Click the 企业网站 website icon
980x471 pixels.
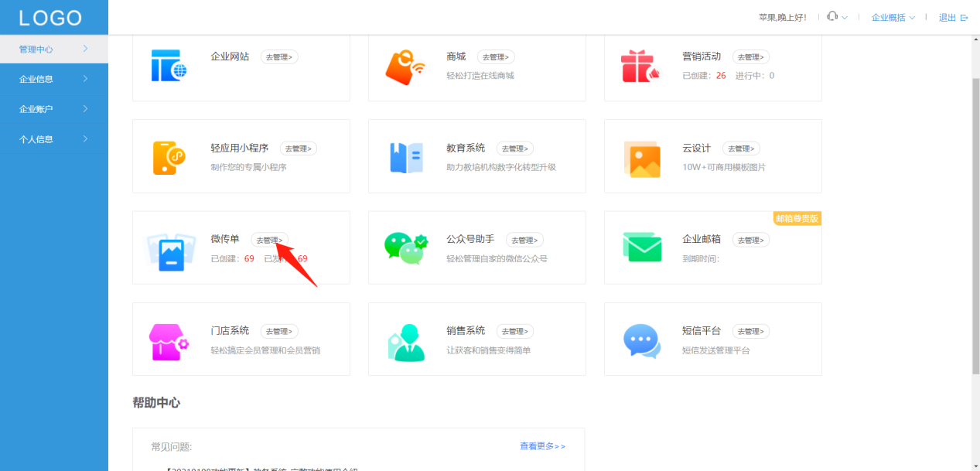169,65
